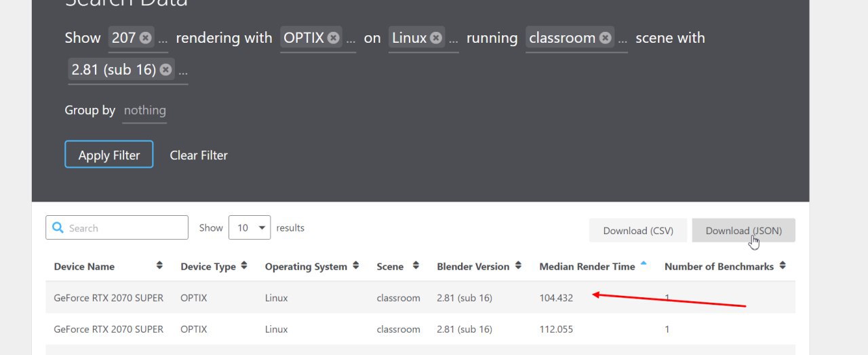868x355 pixels.
Task: Add another device type after OPTIX
Action: click(x=351, y=39)
